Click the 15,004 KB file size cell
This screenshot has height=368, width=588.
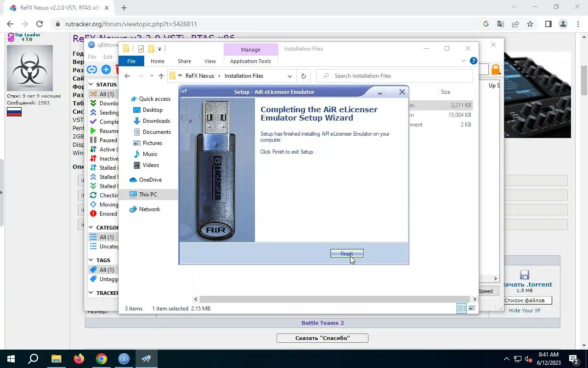[459, 115]
